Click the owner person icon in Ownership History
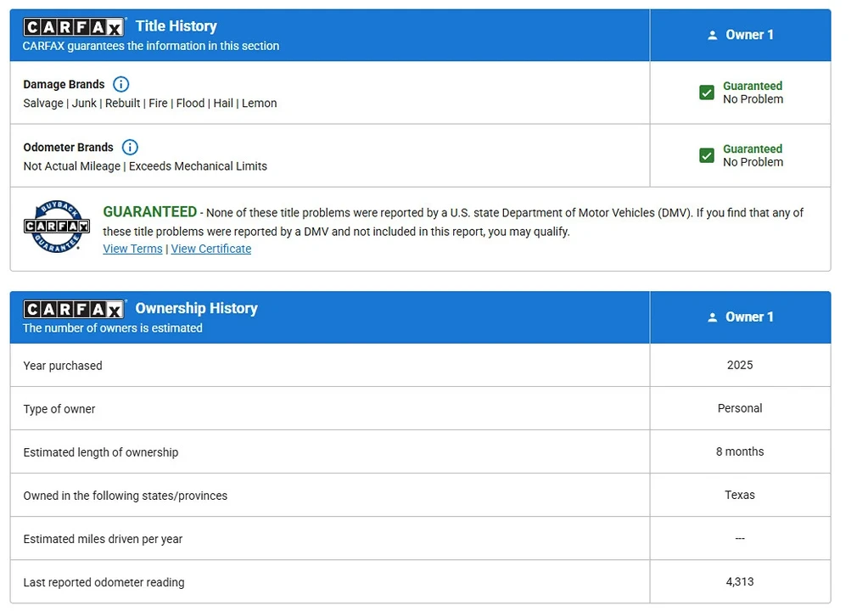This screenshot has height=611, width=868. (713, 317)
